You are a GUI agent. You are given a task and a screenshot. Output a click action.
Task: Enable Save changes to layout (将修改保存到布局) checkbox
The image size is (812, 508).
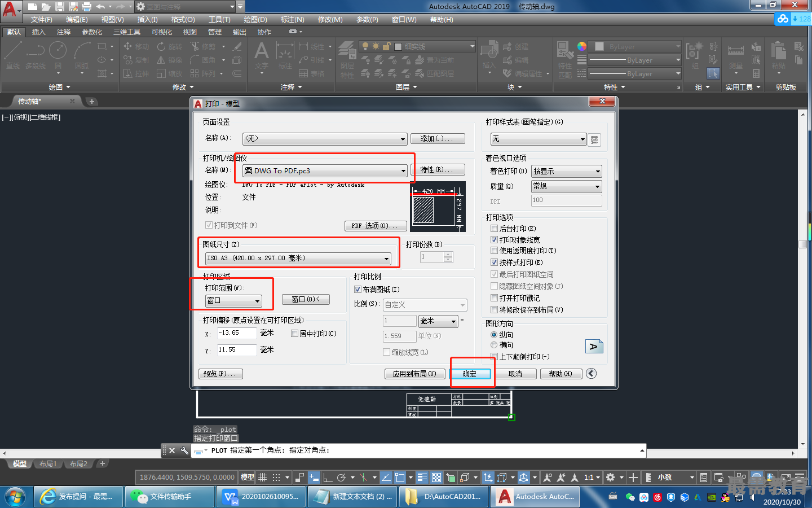tap(494, 310)
